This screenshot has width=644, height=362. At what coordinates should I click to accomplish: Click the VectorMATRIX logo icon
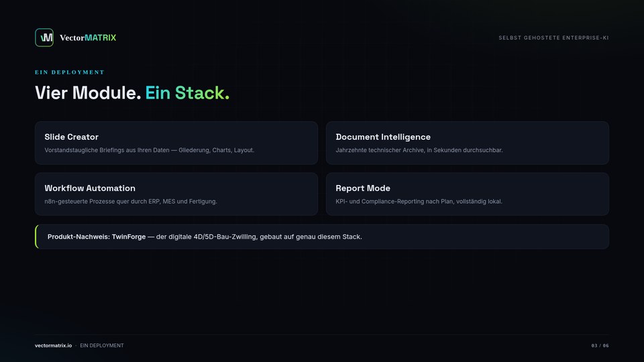(x=44, y=38)
